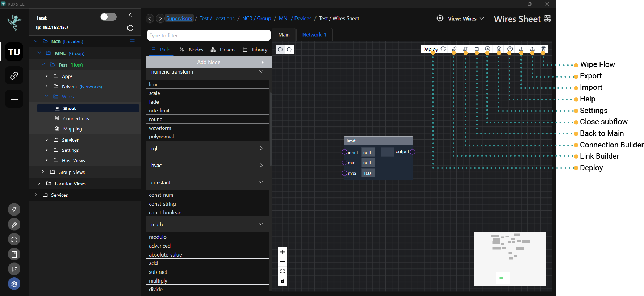Switch to the Pallet tab
Viewport: 644px width, 296px height.
point(162,50)
